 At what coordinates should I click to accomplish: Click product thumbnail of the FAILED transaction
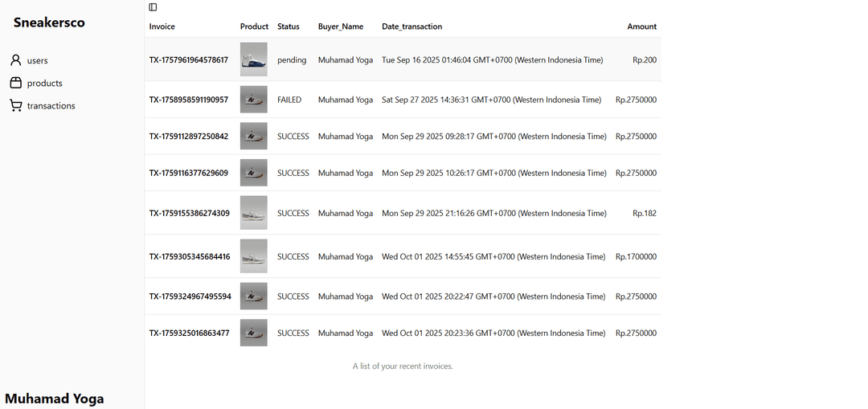[253, 100]
